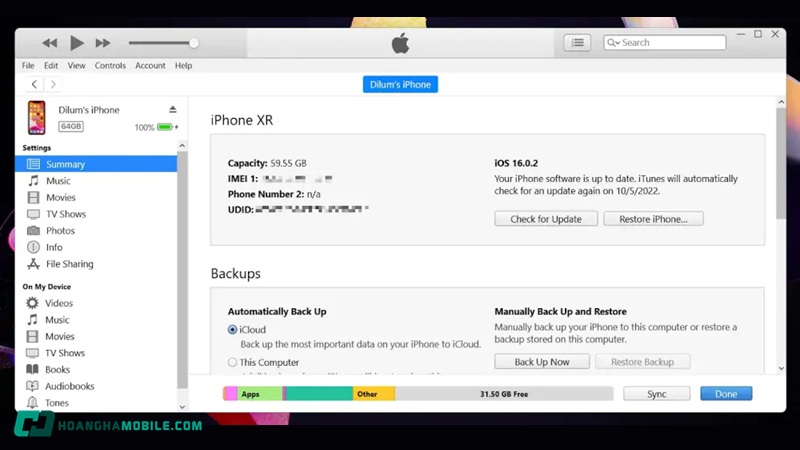Click the fast forward button
Viewport: 800px width, 450px height.
click(x=103, y=43)
